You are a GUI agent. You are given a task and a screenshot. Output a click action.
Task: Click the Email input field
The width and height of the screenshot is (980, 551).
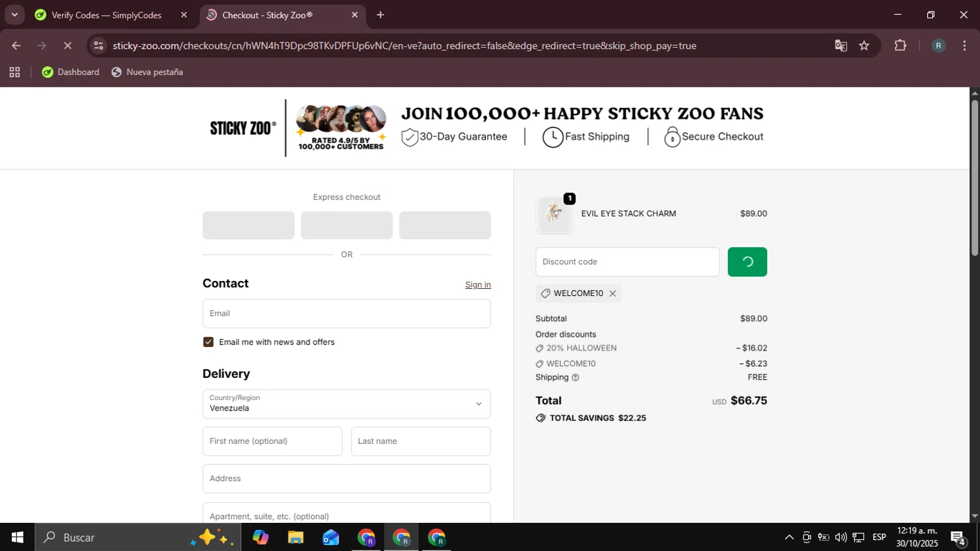tap(346, 314)
